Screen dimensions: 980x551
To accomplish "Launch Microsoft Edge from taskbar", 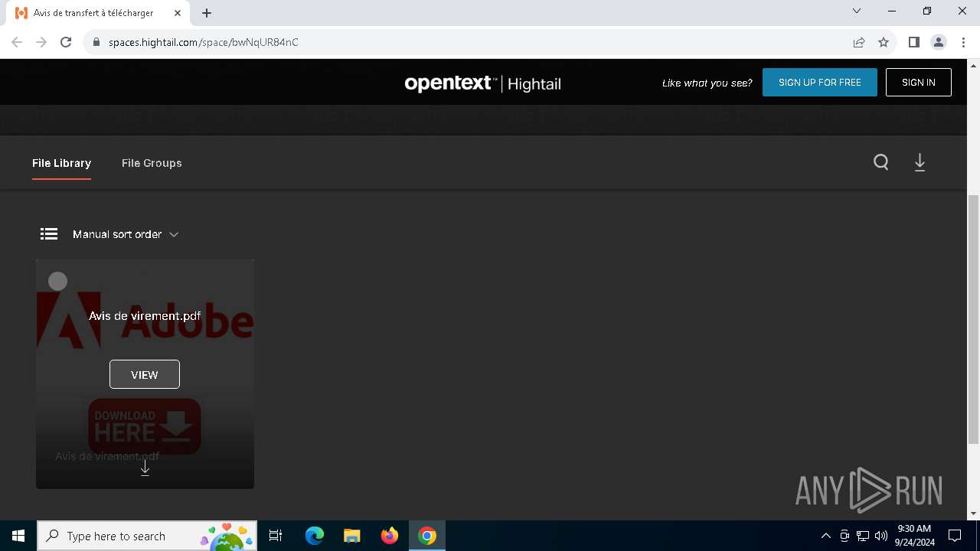I will click(x=315, y=536).
